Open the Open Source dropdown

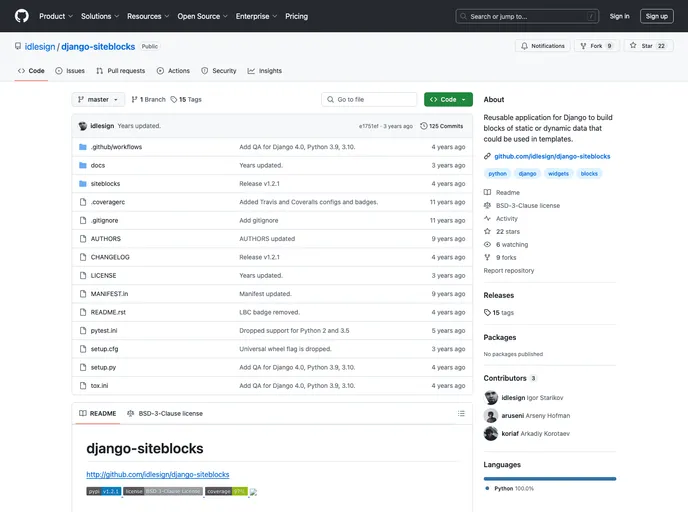[202, 16]
